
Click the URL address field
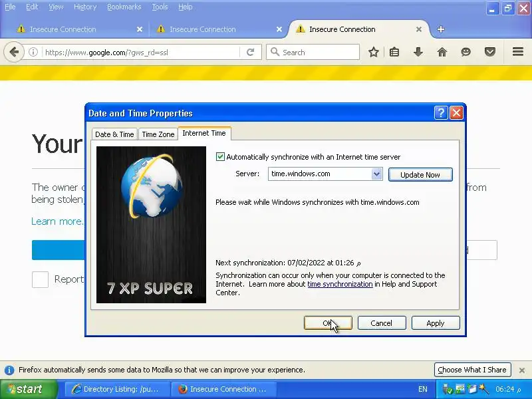pyautogui.click(x=141, y=53)
